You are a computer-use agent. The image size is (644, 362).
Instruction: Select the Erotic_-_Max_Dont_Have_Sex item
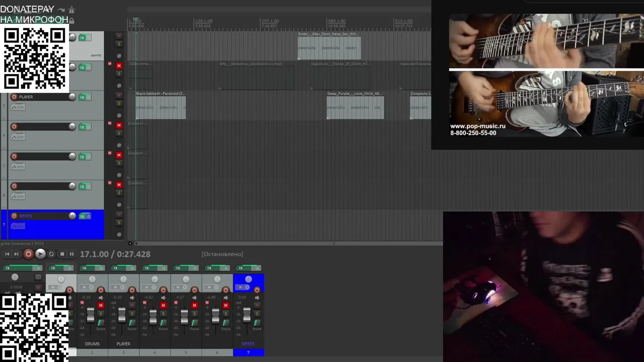(x=329, y=46)
